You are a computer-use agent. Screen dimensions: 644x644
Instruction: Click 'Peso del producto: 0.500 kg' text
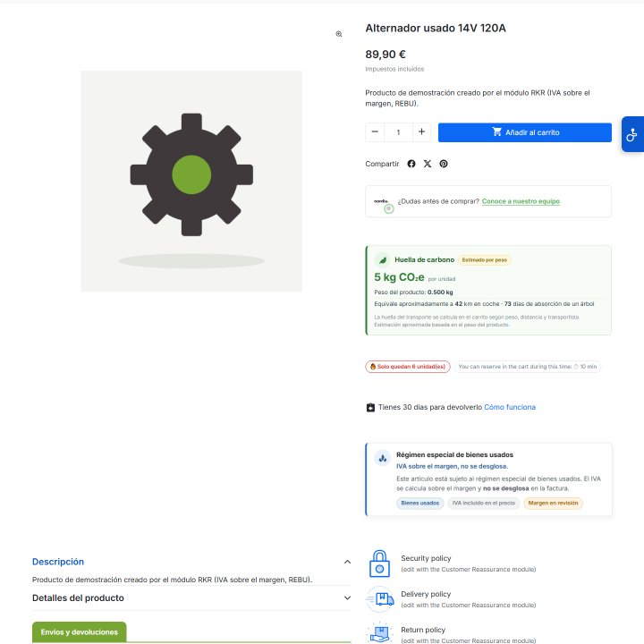[413, 292]
